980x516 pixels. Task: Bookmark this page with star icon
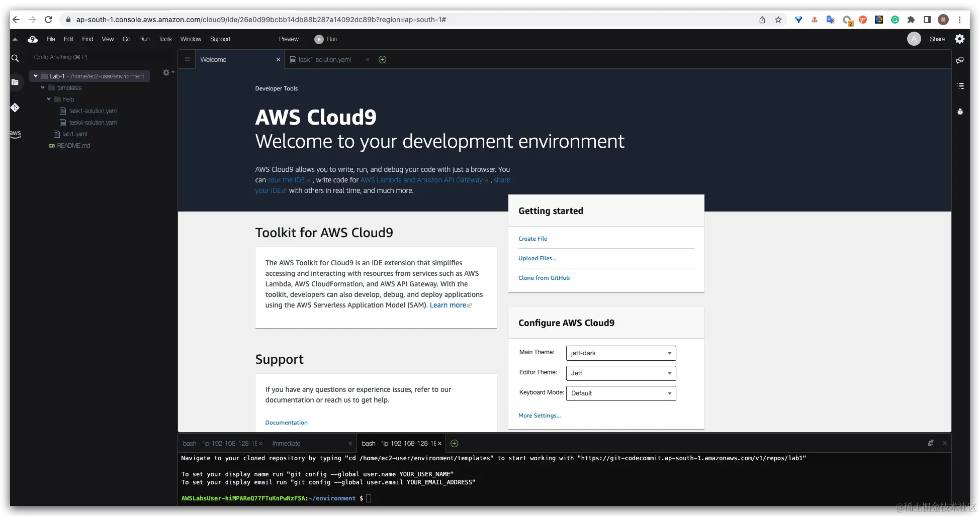pos(778,20)
